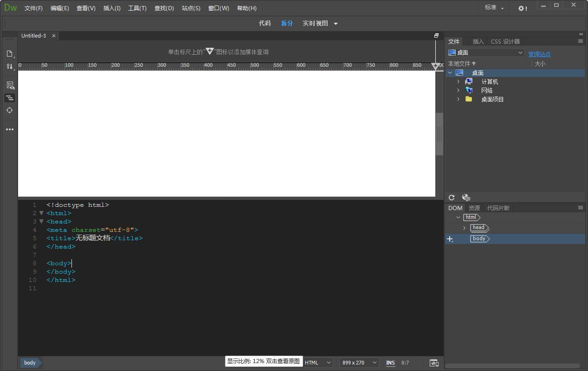Screen dimensions: 588x371
Task: Click the vertical scrollbar of live view
Action: pyautogui.click(x=439, y=134)
